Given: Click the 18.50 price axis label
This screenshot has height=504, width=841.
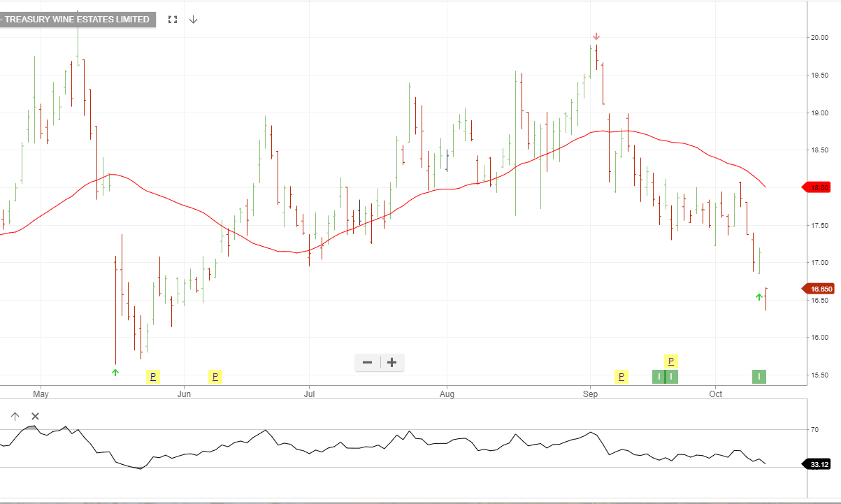Looking at the screenshot, I should pos(819,150).
